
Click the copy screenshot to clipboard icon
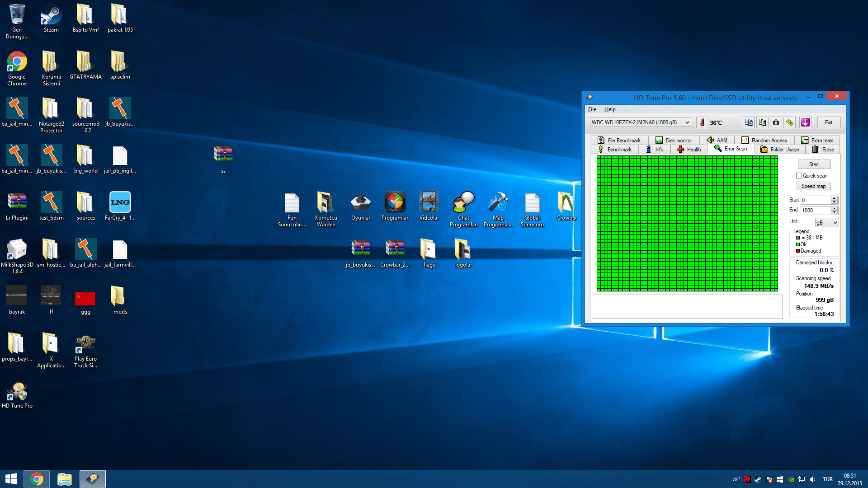tap(762, 122)
